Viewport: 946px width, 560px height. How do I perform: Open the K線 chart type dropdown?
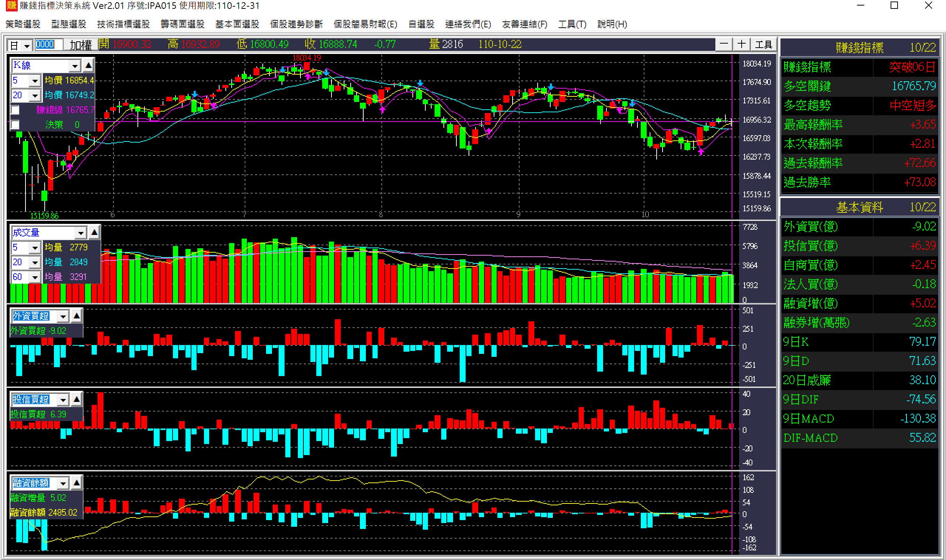pyautogui.click(x=75, y=66)
